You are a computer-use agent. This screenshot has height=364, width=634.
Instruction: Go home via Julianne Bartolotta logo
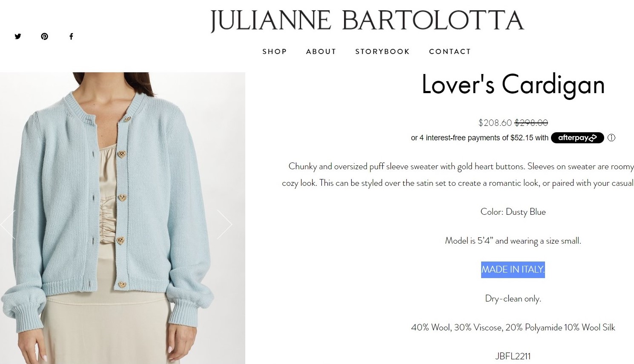point(367,21)
